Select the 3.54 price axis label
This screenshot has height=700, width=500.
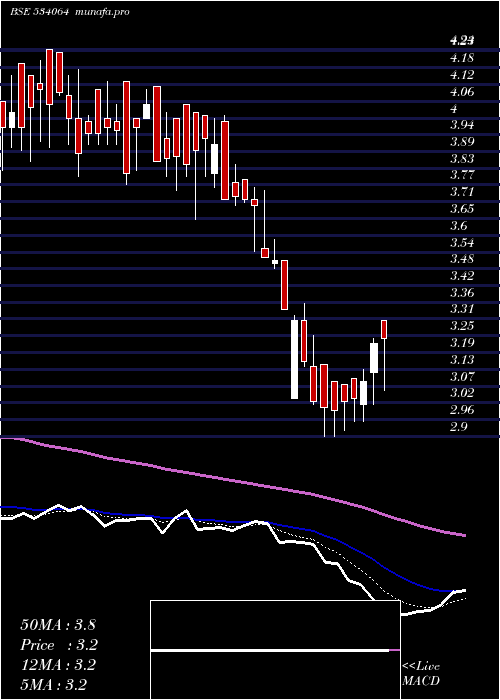pyautogui.click(x=462, y=243)
